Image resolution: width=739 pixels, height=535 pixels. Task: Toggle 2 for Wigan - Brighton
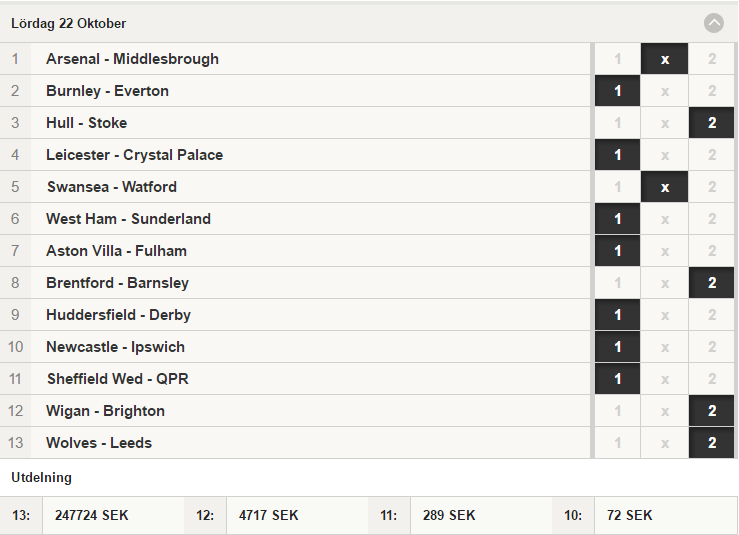(x=712, y=411)
